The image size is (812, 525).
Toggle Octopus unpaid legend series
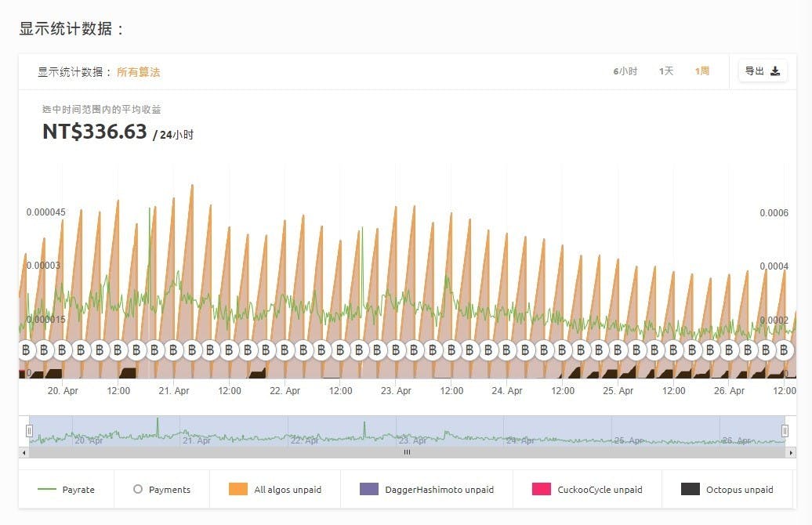point(727,489)
